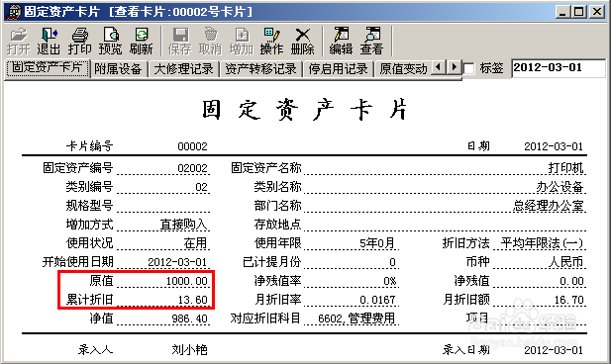The width and height of the screenshot is (611, 364).
Task: Click the 对应折旧科目 value 6602,管理费用
Action: (x=356, y=318)
